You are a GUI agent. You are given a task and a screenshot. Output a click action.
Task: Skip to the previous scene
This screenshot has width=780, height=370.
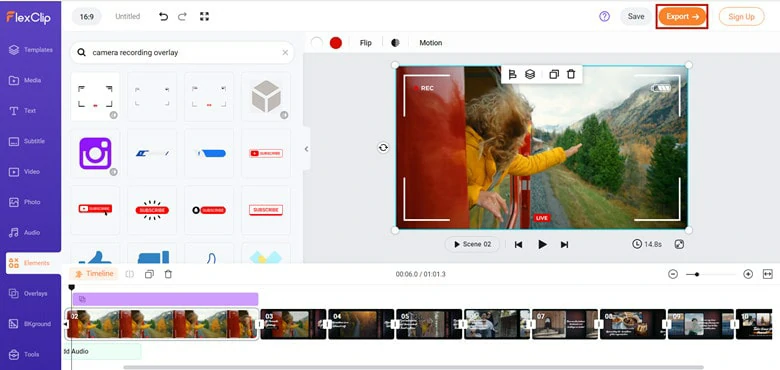point(518,245)
